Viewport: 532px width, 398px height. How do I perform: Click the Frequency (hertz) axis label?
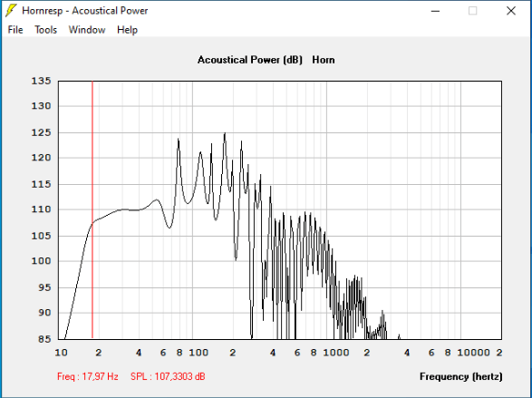tap(460, 376)
